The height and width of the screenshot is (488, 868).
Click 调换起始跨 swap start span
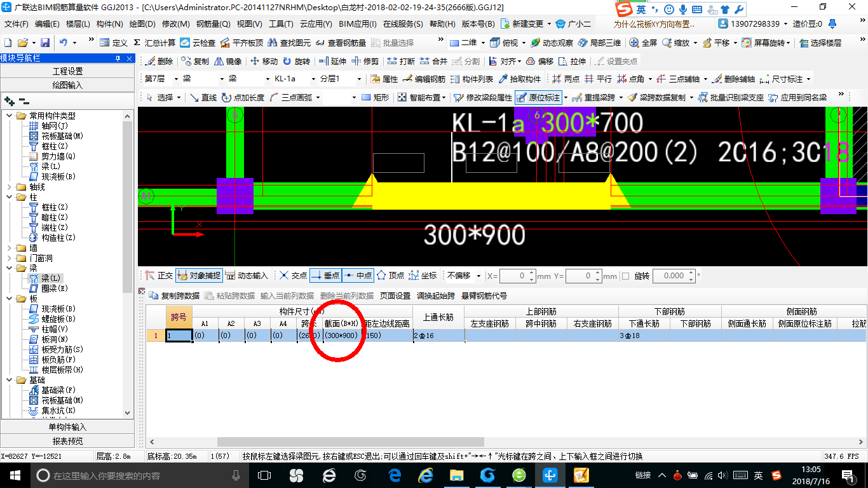pyautogui.click(x=436, y=296)
